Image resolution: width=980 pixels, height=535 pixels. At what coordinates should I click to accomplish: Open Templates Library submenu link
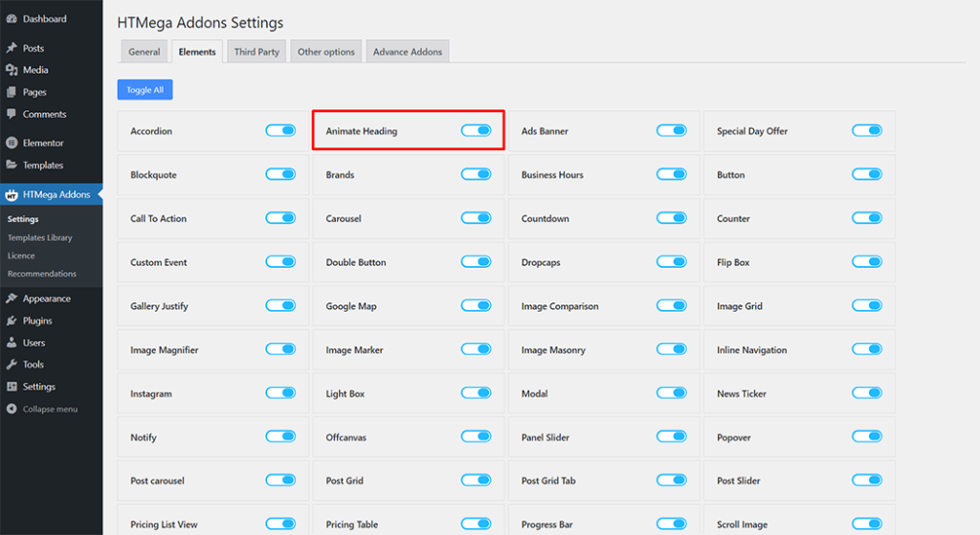(40, 237)
